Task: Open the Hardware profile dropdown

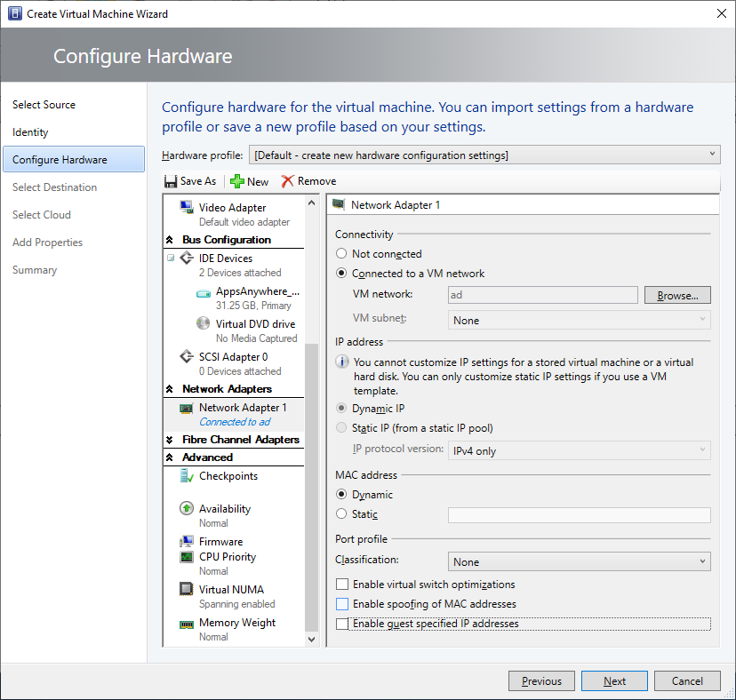Action: click(484, 155)
